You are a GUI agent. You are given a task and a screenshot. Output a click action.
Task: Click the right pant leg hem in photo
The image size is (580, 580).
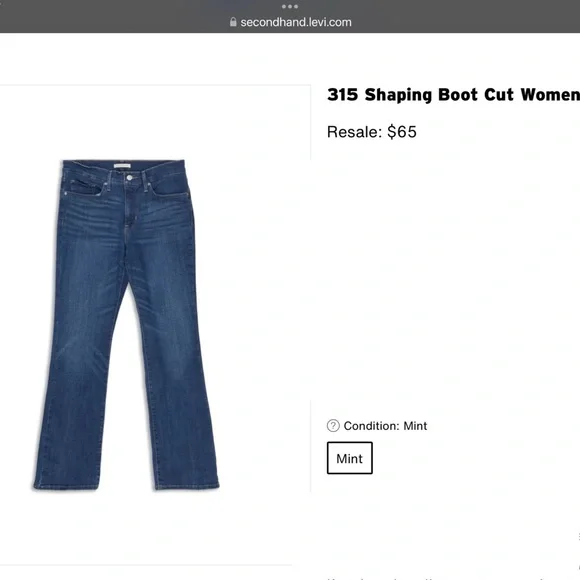tap(187, 485)
